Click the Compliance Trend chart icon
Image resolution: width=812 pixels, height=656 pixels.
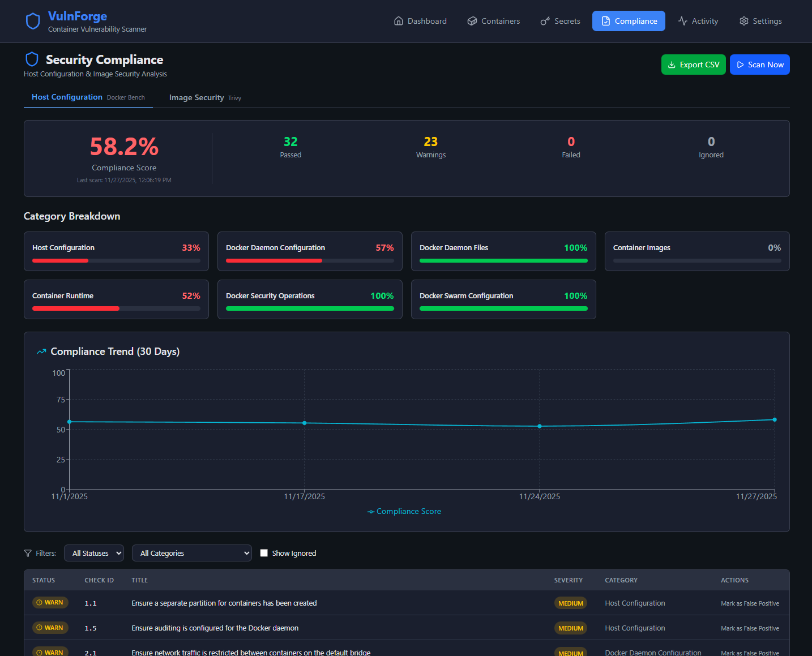[x=41, y=351]
